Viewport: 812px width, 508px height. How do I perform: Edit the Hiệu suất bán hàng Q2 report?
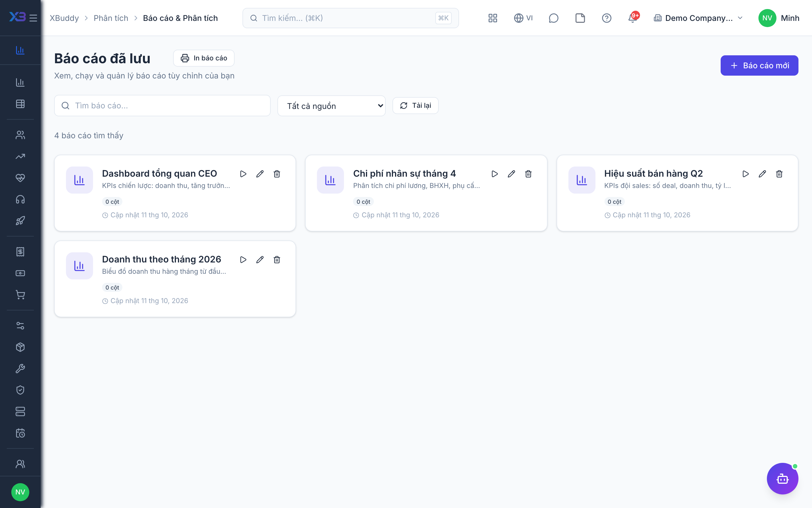(x=762, y=174)
